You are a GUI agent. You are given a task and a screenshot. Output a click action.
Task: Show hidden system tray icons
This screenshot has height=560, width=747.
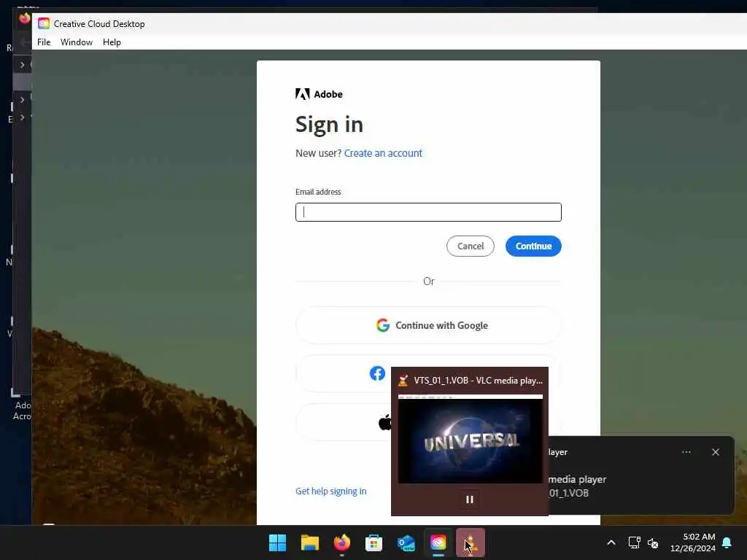coord(611,542)
